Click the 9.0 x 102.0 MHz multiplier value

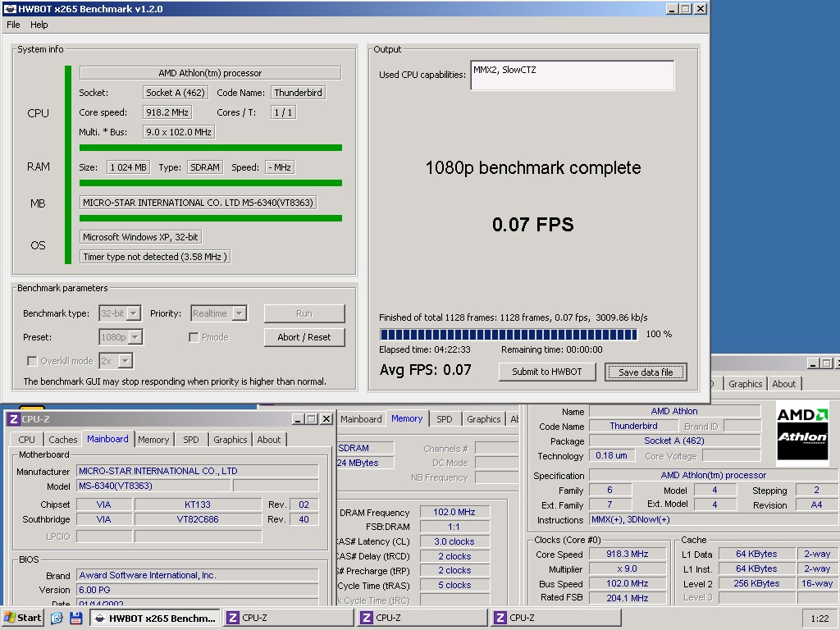point(178,132)
